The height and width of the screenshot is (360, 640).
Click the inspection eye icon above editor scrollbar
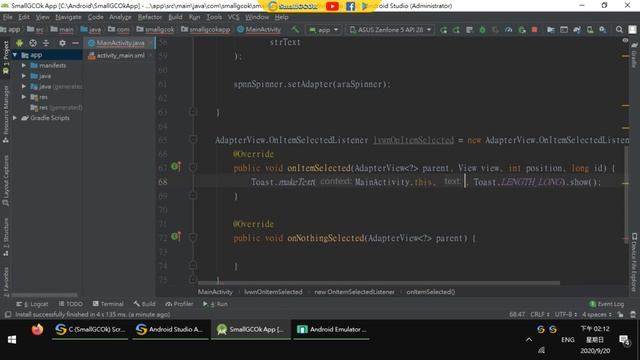[x=625, y=40]
